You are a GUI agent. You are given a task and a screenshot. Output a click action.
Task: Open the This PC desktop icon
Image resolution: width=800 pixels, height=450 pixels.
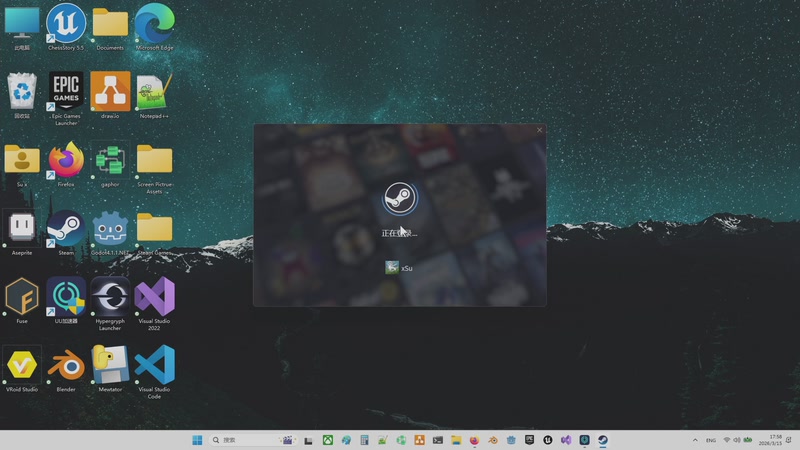[22, 27]
